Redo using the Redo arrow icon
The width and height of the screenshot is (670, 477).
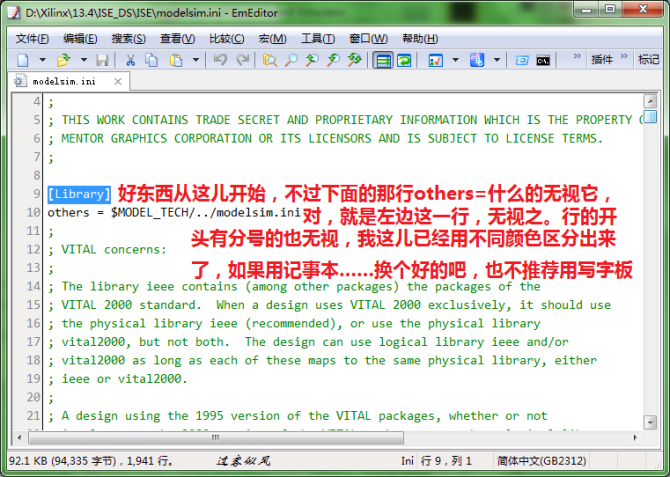[242, 60]
